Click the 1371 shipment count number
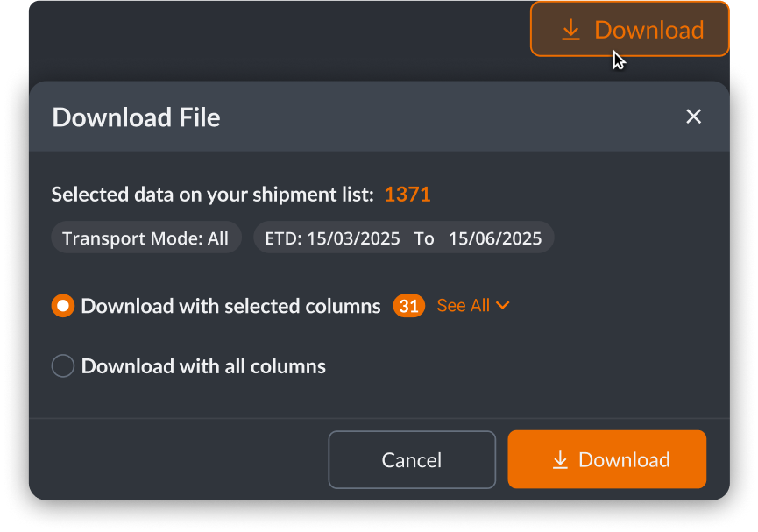Screen dimensions: 758x532 click(x=407, y=195)
